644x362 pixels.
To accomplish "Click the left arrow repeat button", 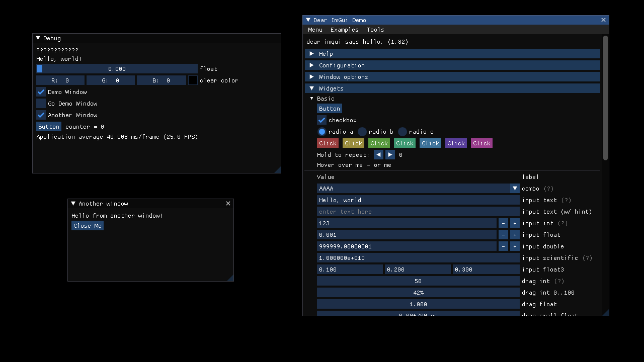I will pyautogui.click(x=378, y=155).
